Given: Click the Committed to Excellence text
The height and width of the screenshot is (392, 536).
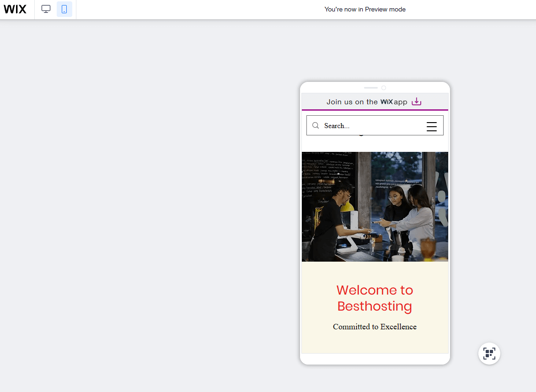Looking at the screenshot, I should (375, 327).
